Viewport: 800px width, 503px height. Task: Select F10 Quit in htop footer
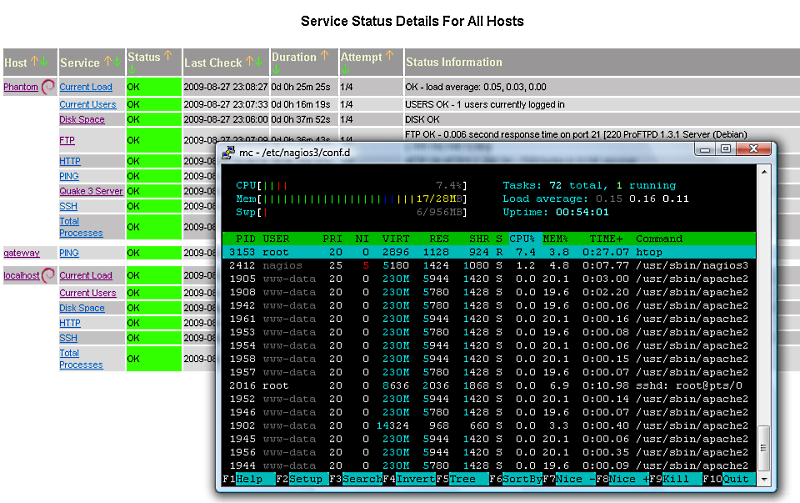[729, 479]
